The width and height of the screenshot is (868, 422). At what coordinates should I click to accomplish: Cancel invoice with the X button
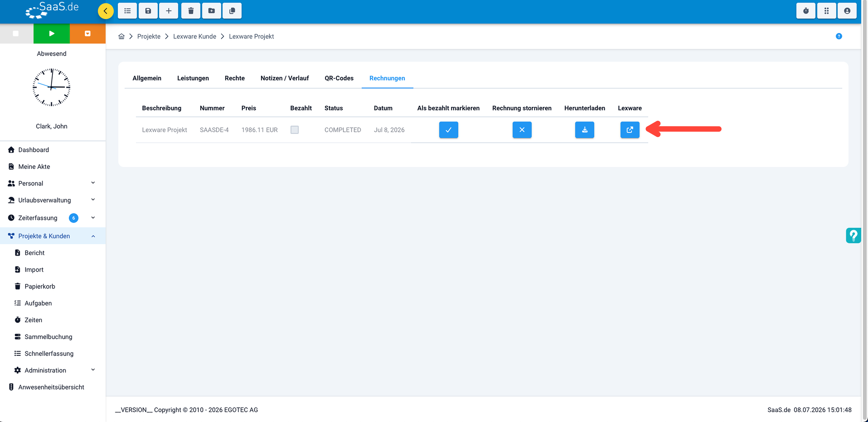522,130
